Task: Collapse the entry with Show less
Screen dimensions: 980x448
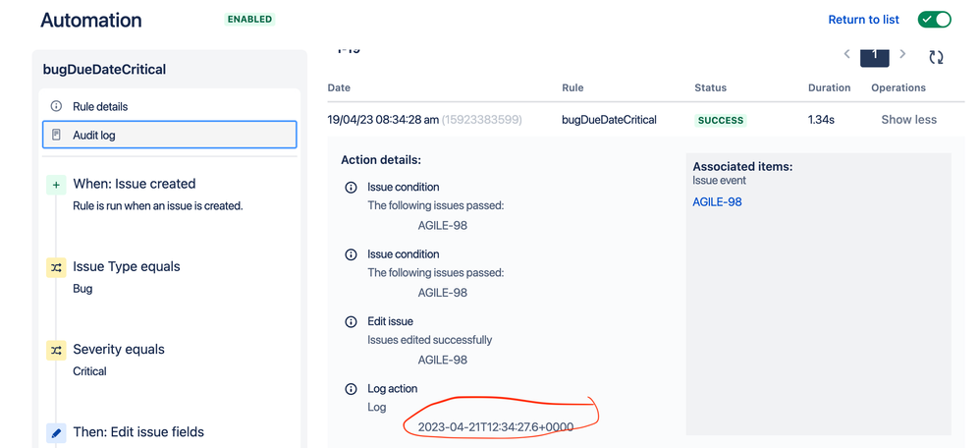Action: (908, 120)
